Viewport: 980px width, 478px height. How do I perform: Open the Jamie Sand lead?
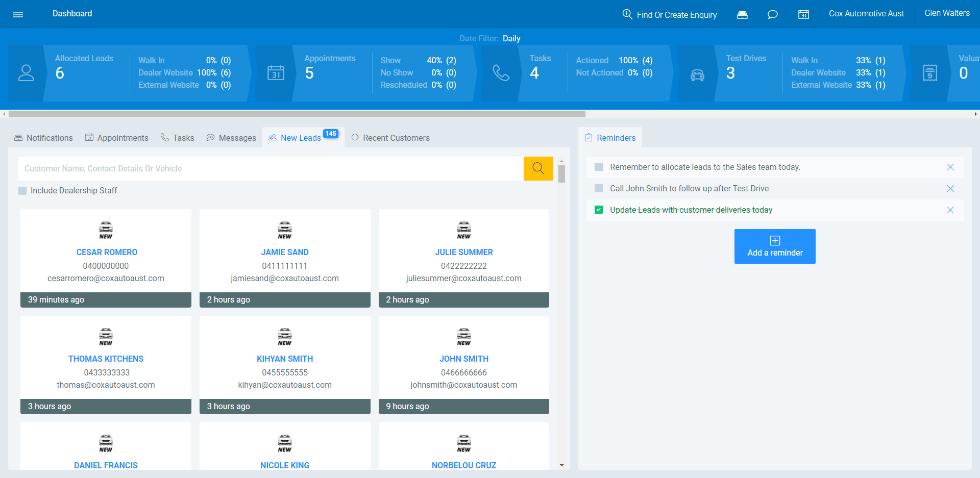tap(285, 253)
